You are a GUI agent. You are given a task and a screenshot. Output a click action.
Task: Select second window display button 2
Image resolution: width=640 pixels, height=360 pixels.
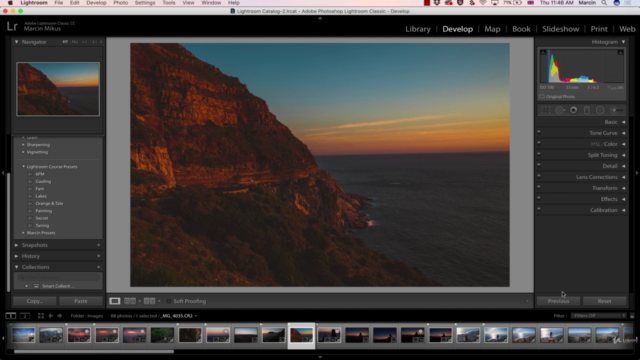tap(25, 316)
